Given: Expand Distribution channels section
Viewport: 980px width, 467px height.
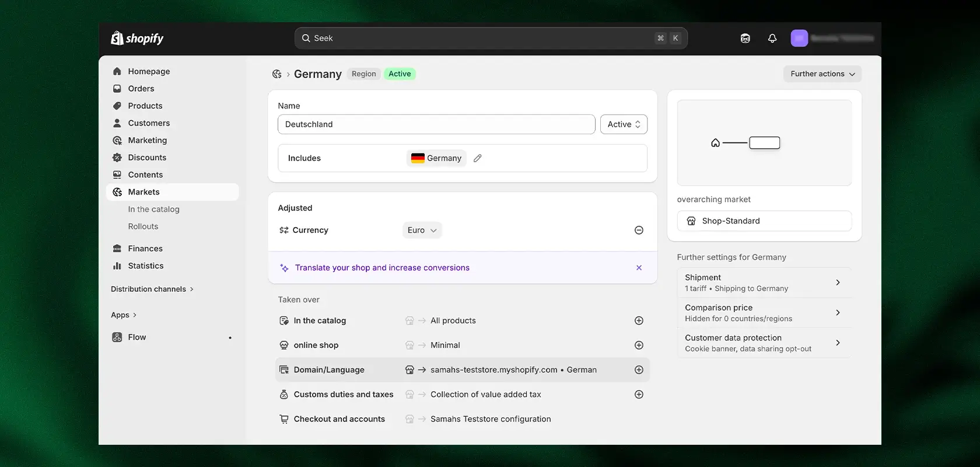Looking at the screenshot, I should point(152,289).
